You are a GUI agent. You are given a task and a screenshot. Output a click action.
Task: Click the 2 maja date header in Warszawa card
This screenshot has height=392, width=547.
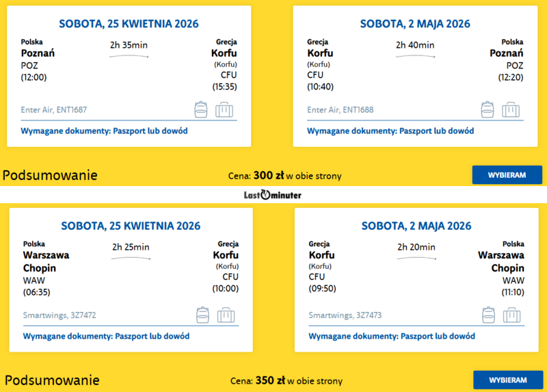pos(416,226)
